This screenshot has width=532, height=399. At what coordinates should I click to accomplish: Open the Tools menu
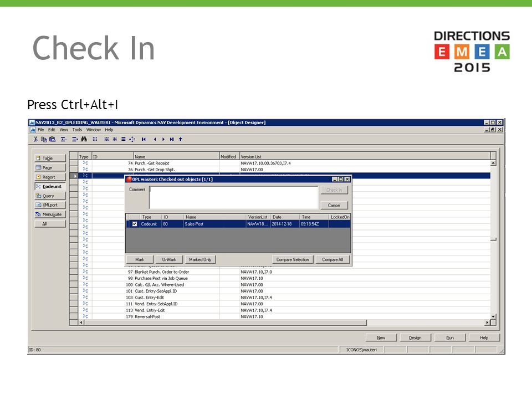click(x=77, y=130)
